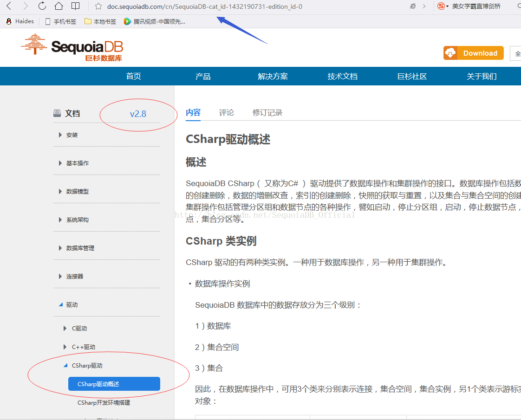Open the browser home icon

59,6
